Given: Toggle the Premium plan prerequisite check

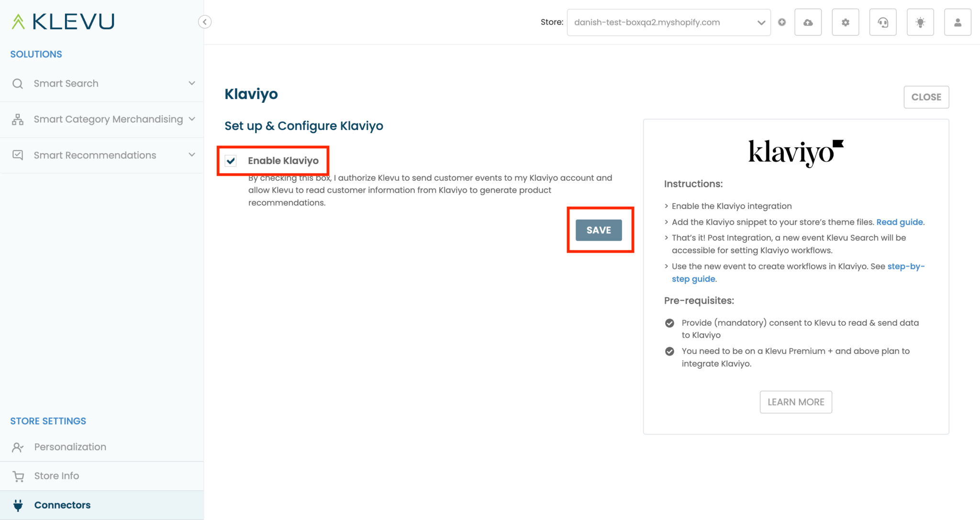Looking at the screenshot, I should click(669, 351).
